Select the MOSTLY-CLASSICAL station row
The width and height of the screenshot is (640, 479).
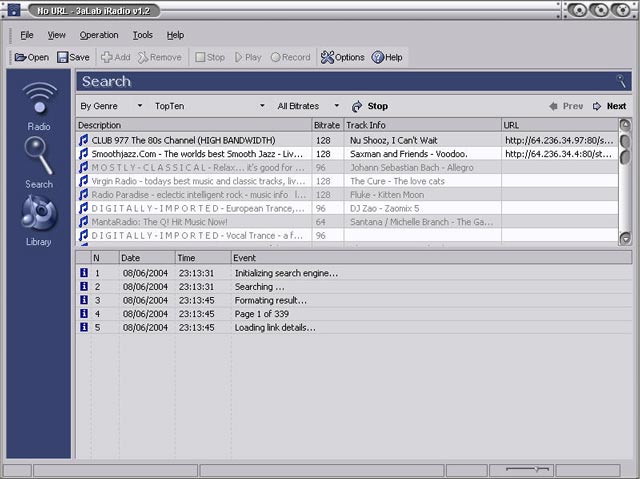click(x=347, y=168)
